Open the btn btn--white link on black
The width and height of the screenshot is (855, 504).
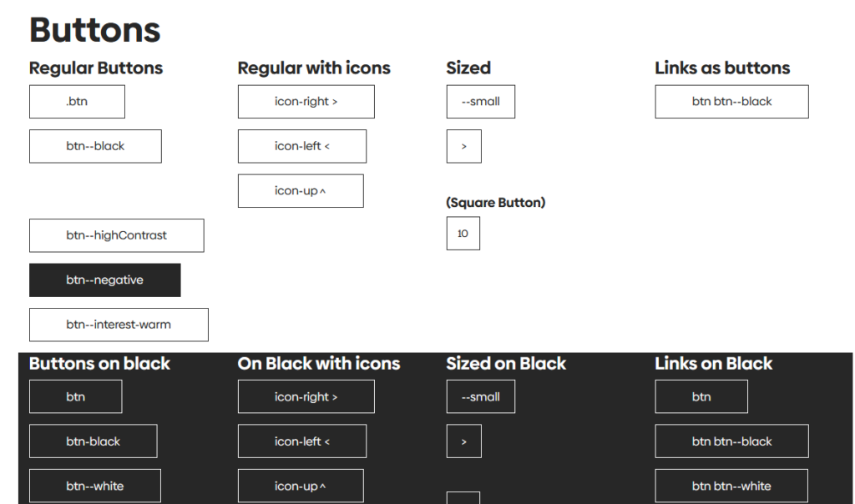(x=731, y=486)
